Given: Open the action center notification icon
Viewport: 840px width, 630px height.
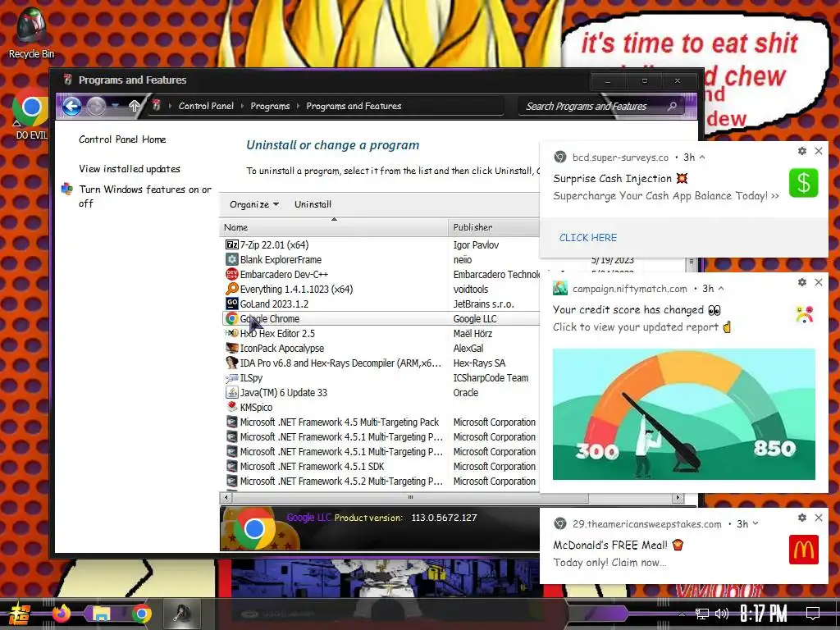Looking at the screenshot, I should pyautogui.click(x=813, y=614).
